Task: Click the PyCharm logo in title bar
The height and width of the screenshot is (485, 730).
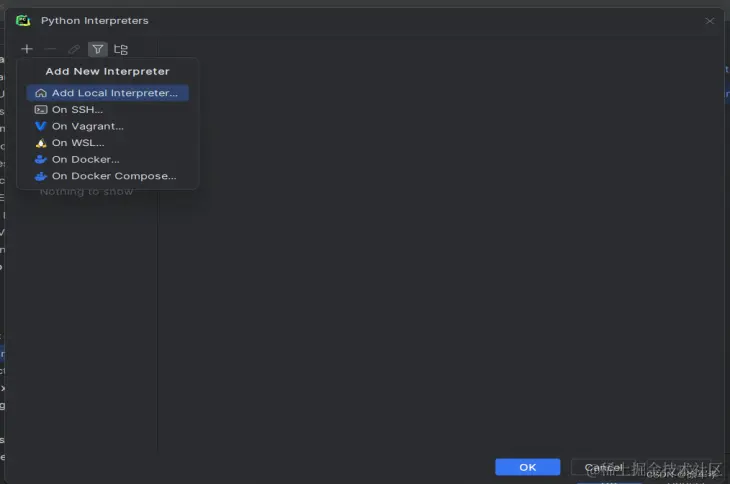Action: (x=23, y=20)
